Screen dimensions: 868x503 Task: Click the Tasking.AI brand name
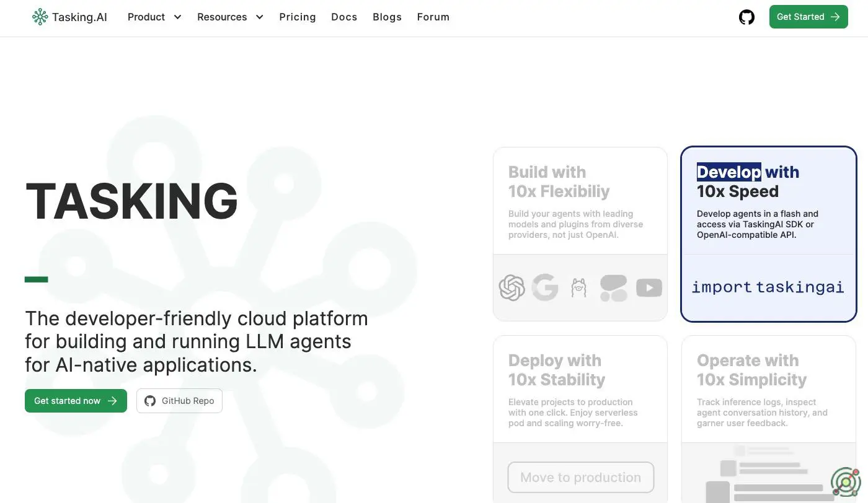click(x=79, y=17)
